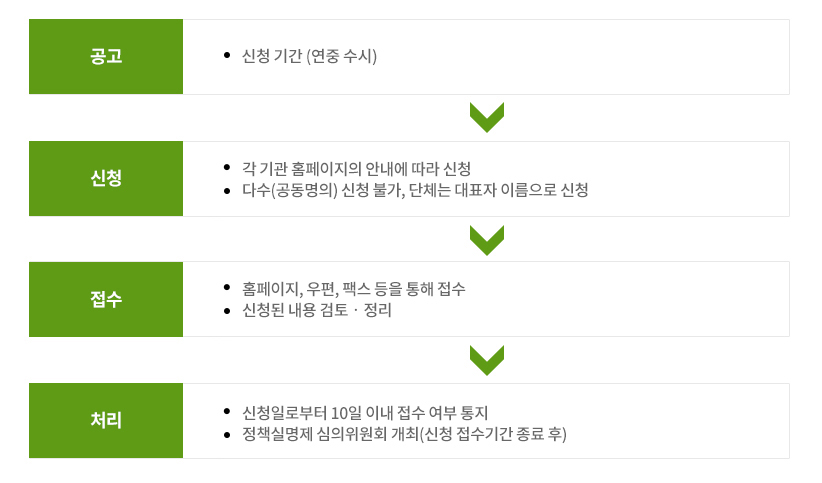
Task: Click the line 정책실명제 심의위원회 개최
Action: [x=404, y=434]
